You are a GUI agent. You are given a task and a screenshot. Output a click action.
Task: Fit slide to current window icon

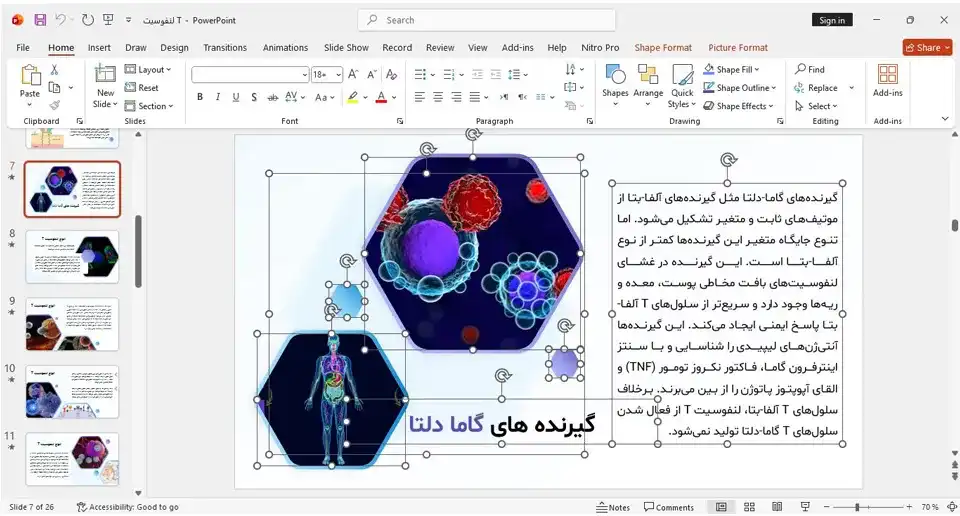(952, 507)
